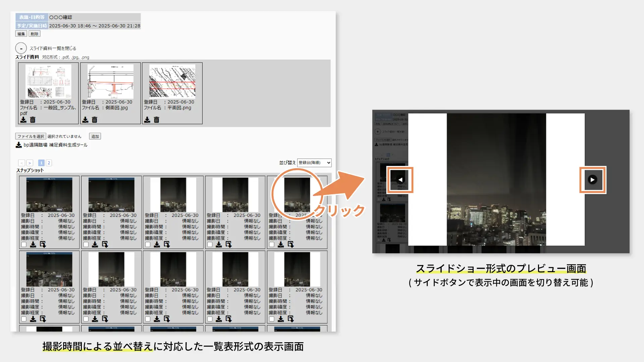Click copy icon of first second-row snapshot
Image resolution: width=644 pixels, height=362 pixels.
(43, 319)
